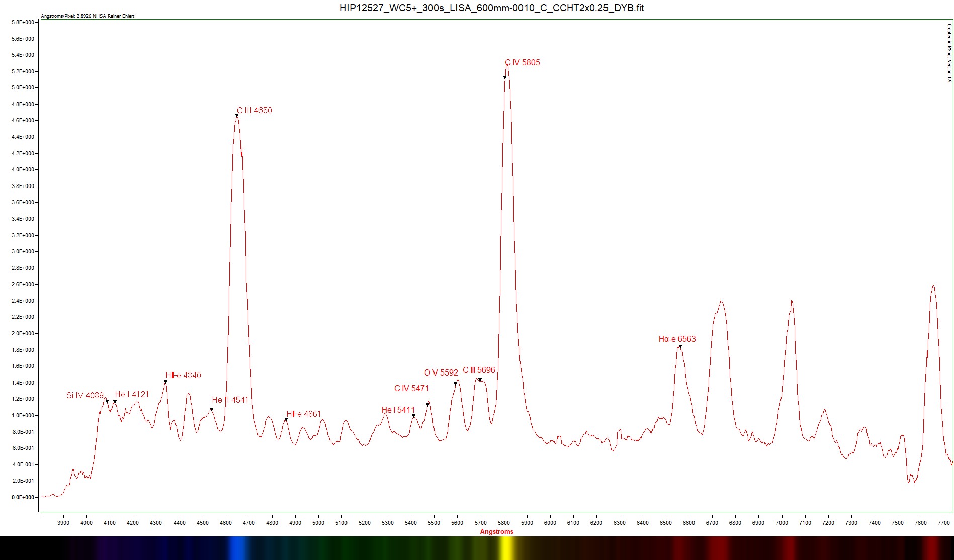This screenshot has height=560, width=954.
Task: Select the 4861 emission line label
Action: [304, 414]
